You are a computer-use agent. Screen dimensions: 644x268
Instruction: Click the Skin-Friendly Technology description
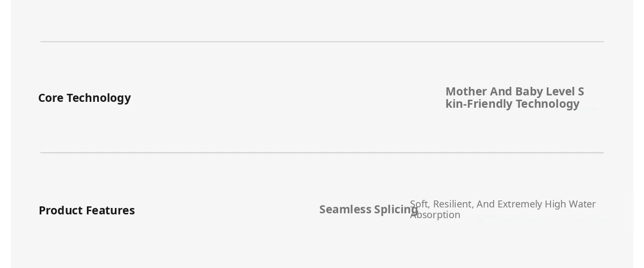(514, 98)
